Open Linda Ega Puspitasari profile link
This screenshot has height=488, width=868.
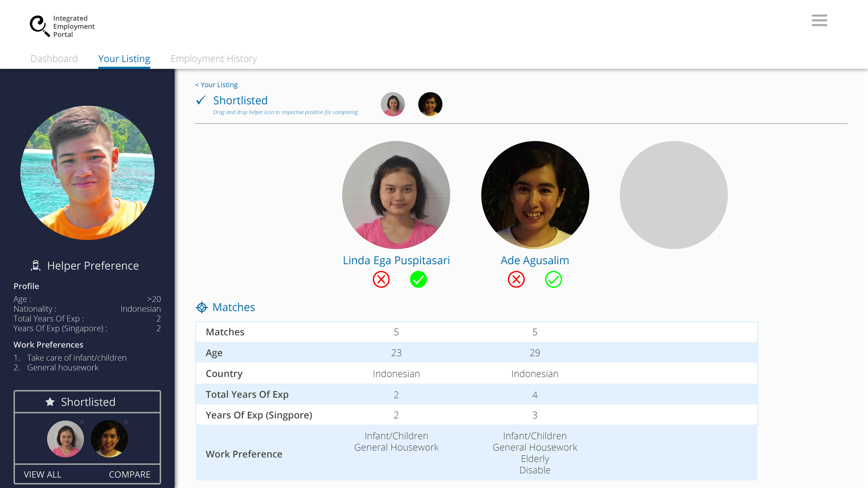coord(396,260)
